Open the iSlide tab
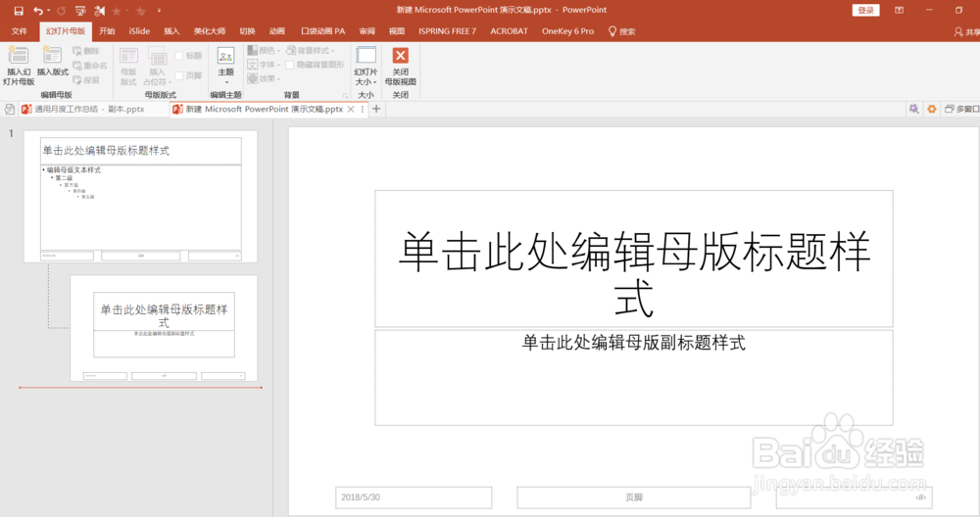 (139, 31)
